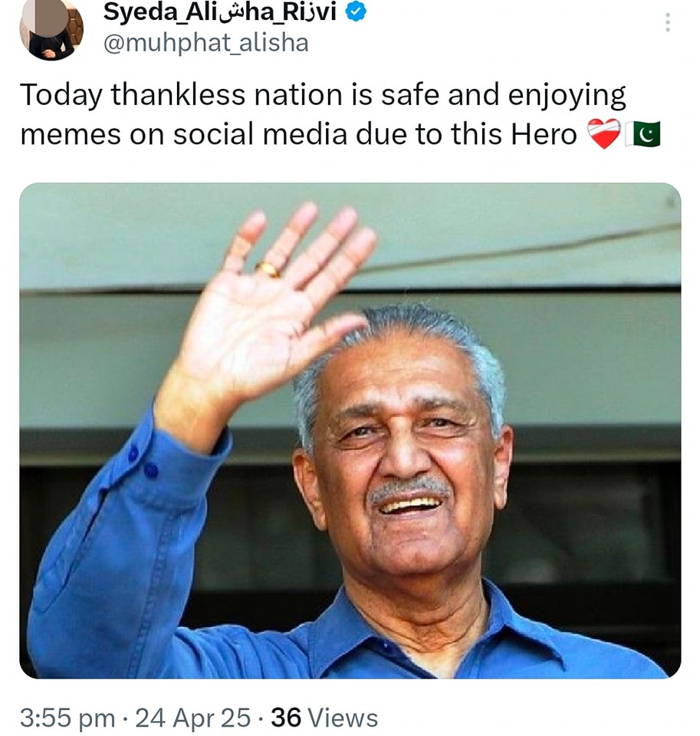The image size is (700, 736).
Task: Click the mended heart emoji
Action: coord(603,134)
